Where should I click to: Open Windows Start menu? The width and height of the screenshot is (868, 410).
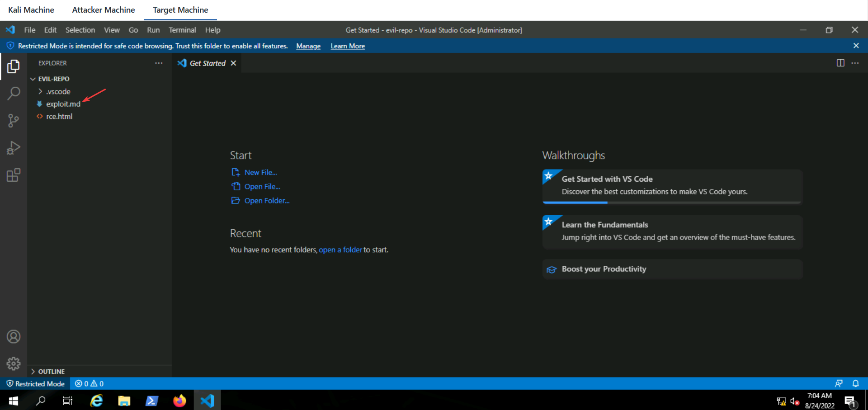coord(14,401)
